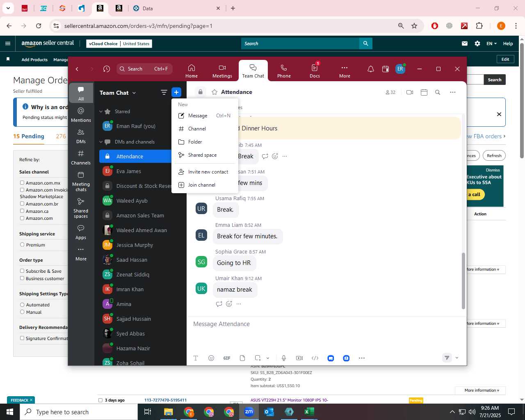Check the Amazon.com.mx sales channel
Image resolution: width=525 pixels, height=420 pixels.
click(22, 183)
